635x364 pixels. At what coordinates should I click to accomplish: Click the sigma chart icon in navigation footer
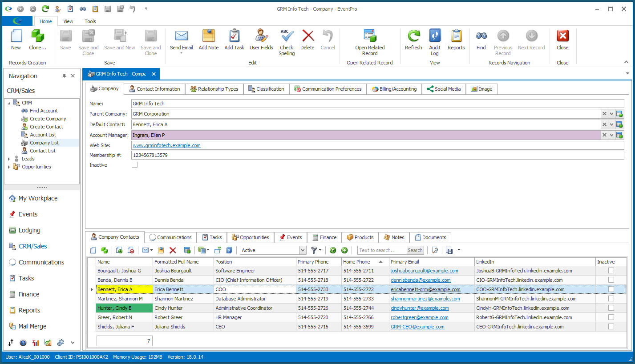(36, 343)
